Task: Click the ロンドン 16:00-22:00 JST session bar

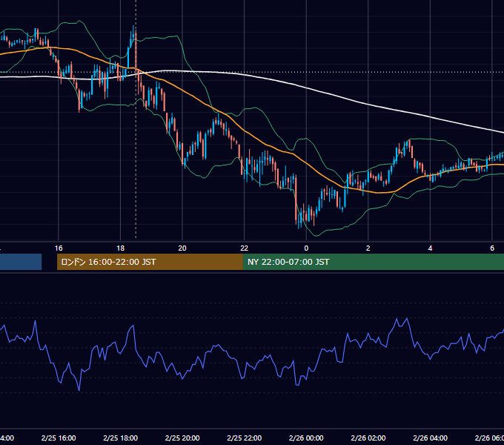Action: tap(150, 262)
